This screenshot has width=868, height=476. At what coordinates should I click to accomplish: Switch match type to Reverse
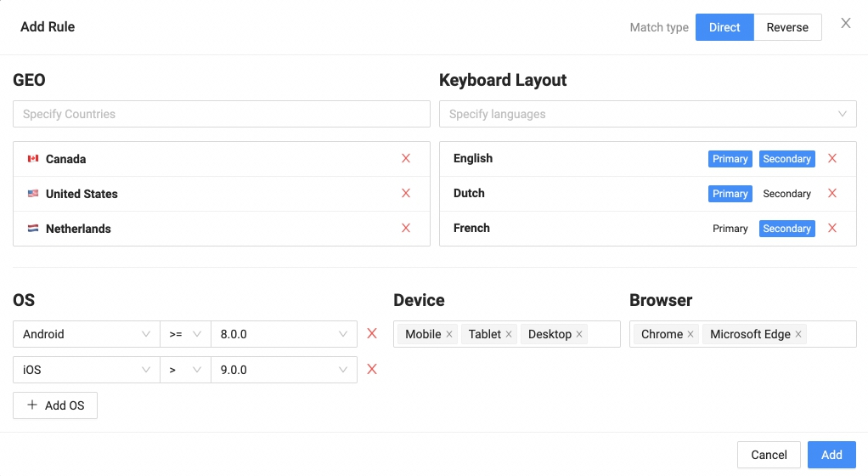coord(787,27)
